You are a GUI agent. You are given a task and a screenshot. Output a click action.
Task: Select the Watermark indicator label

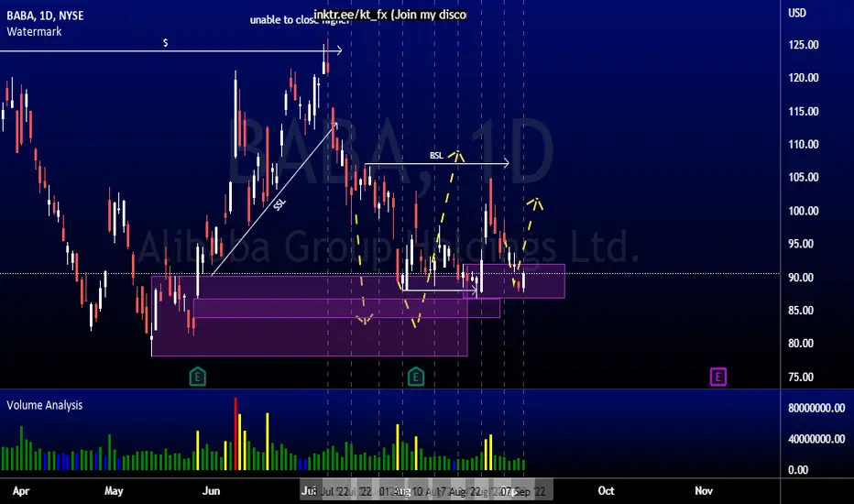coord(34,31)
